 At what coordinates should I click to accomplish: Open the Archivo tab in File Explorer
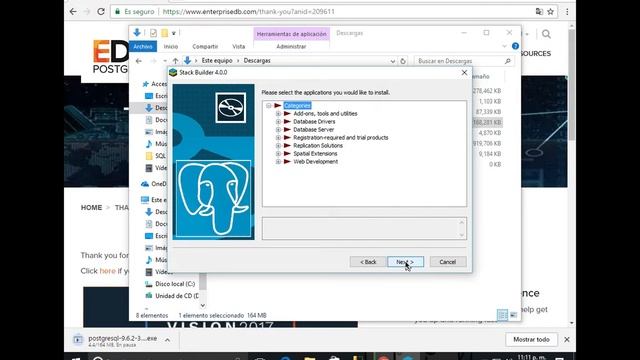[x=143, y=47]
